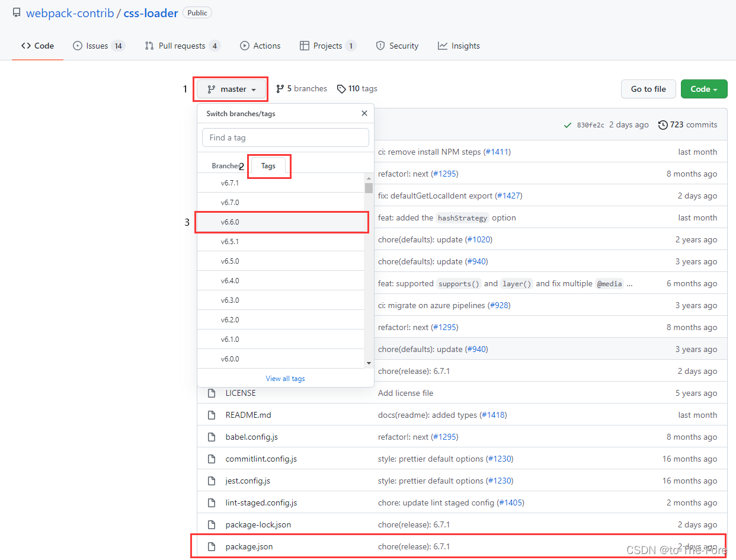The width and height of the screenshot is (736, 560).
Task: Open the Pull requests tab
Action: point(182,46)
